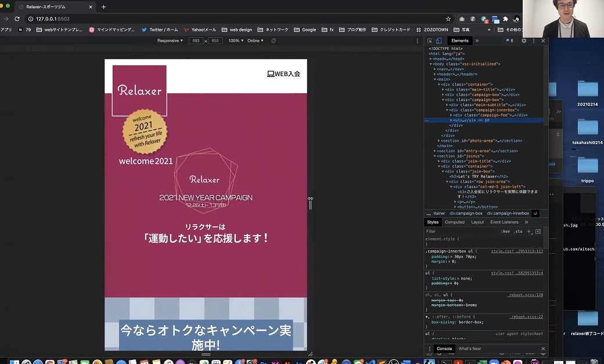Show hidden bookmarks with the overflow chevron
604x364 pixels.
point(489,30)
